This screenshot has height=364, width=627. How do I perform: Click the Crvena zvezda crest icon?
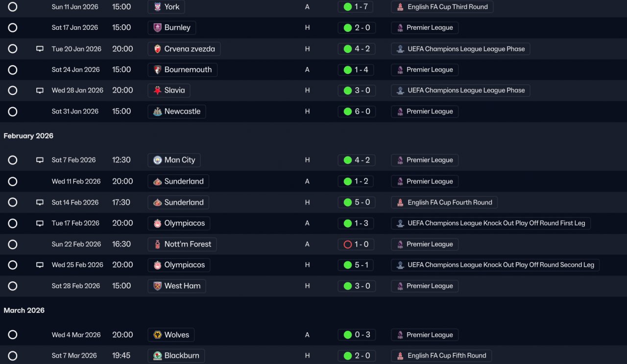(157, 49)
